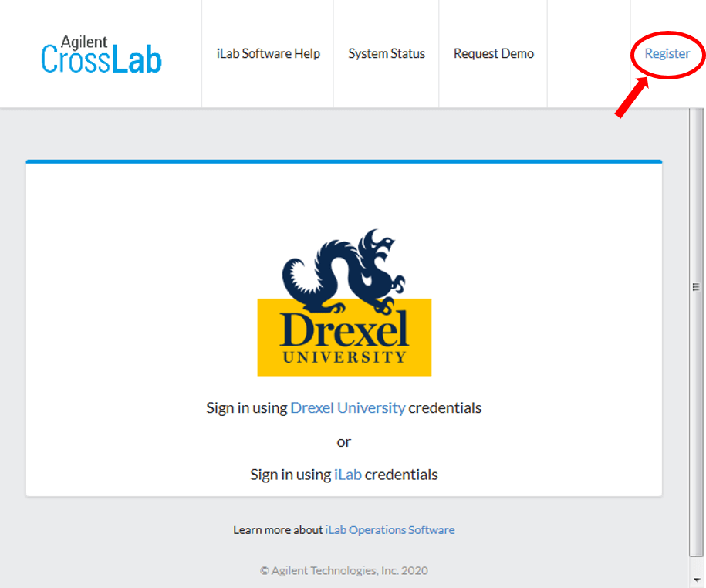Click the blue top border of sign-in card

point(344,161)
